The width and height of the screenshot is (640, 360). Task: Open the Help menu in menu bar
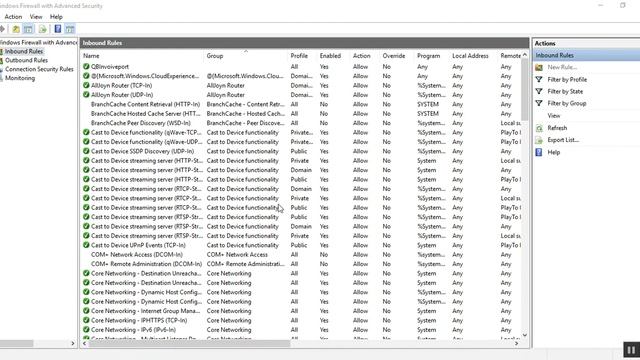point(56,17)
